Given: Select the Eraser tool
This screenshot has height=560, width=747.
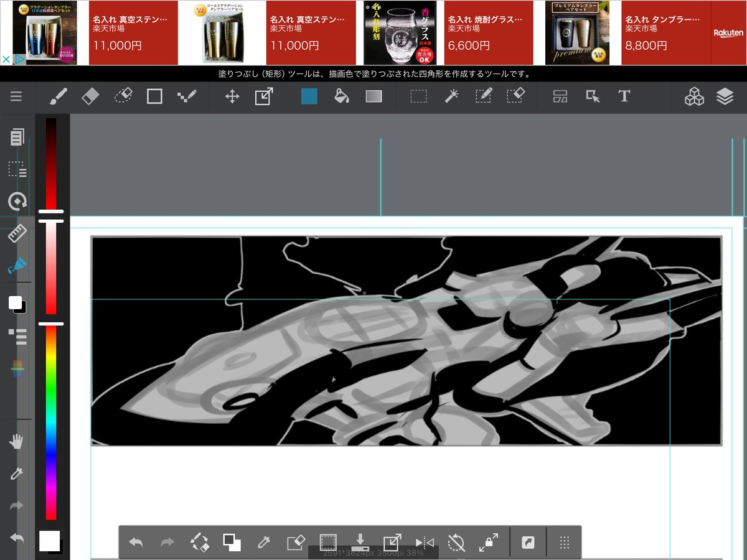Looking at the screenshot, I should tap(90, 96).
